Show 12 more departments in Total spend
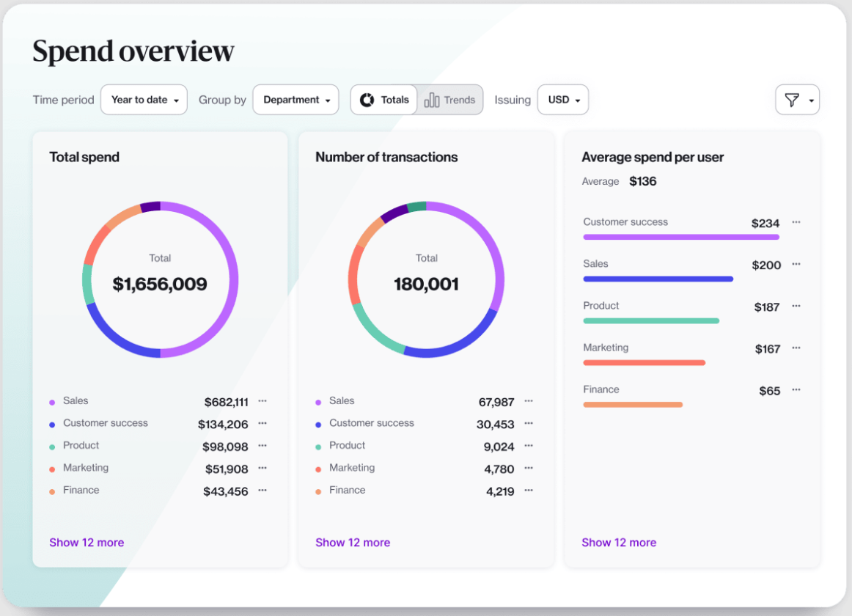 coord(87,543)
